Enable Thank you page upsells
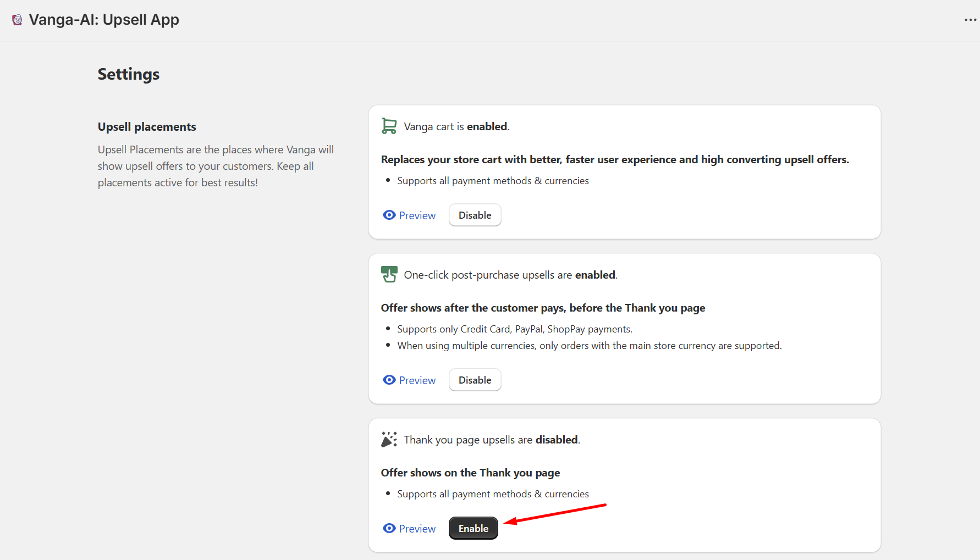 tap(474, 529)
